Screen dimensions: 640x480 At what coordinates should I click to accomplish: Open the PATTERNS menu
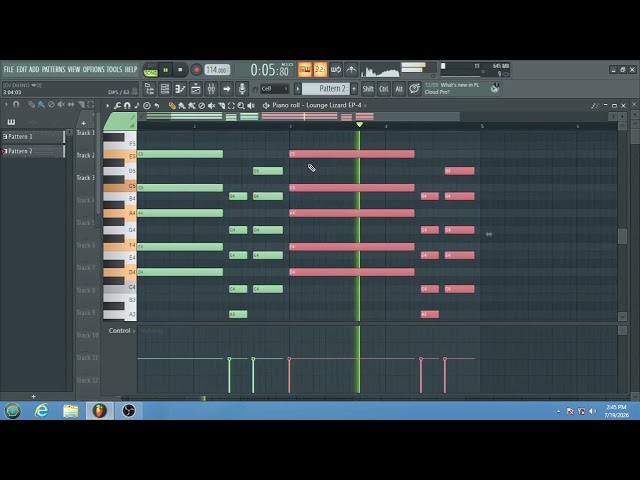53,69
